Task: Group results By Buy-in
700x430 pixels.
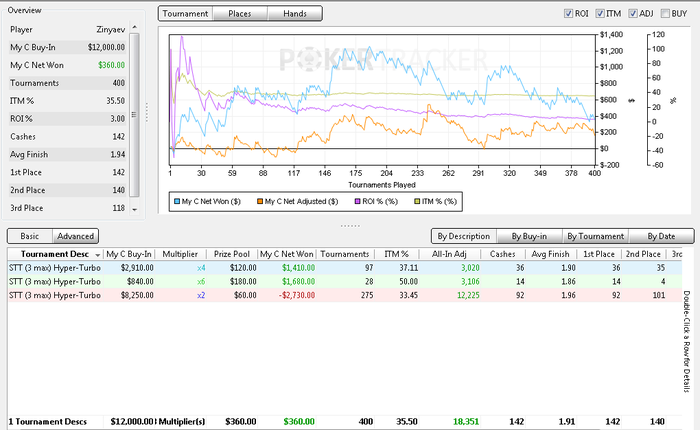Action: pyautogui.click(x=527, y=236)
